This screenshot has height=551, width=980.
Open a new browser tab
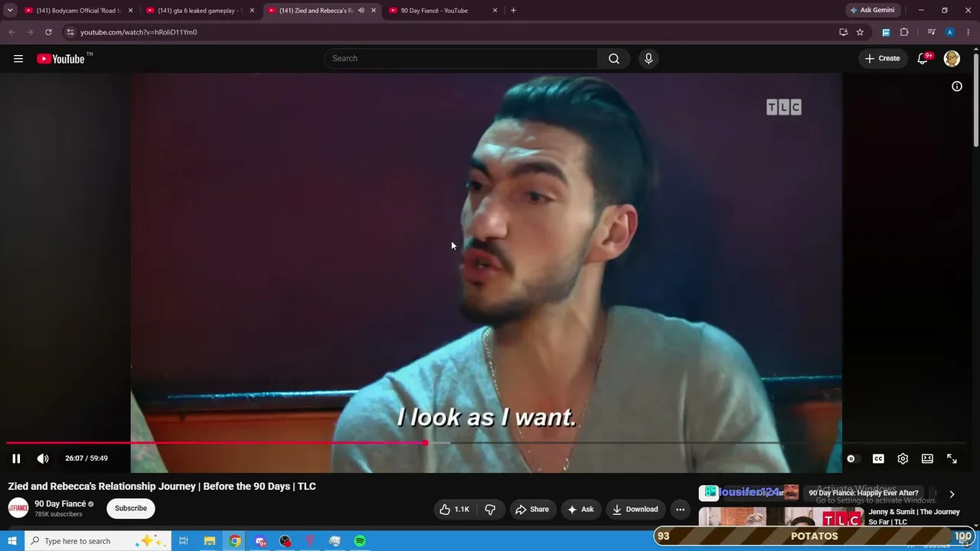tap(513, 11)
